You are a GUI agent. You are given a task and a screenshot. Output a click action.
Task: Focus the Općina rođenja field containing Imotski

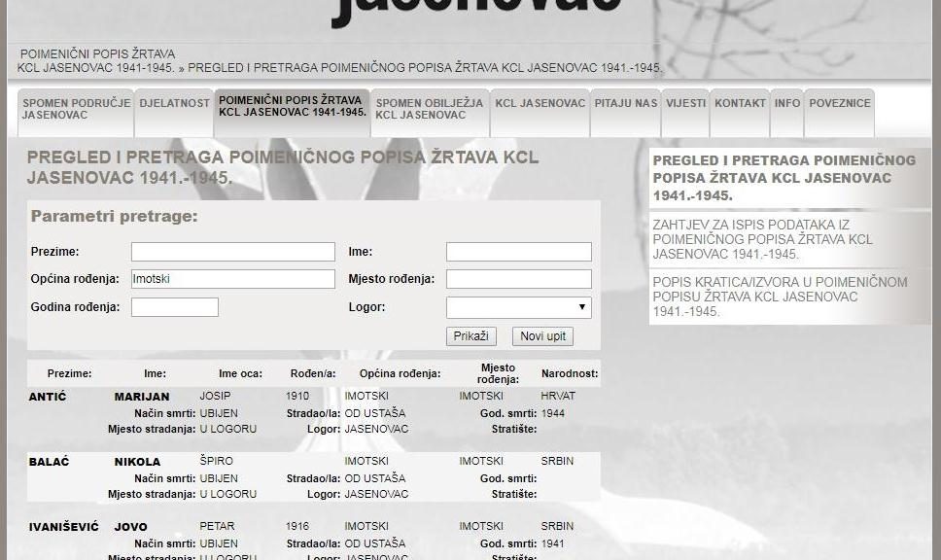point(232,280)
